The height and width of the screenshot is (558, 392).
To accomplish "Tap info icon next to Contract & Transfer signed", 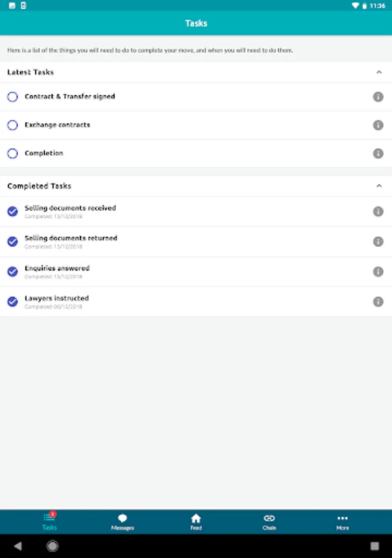I will pos(378,97).
